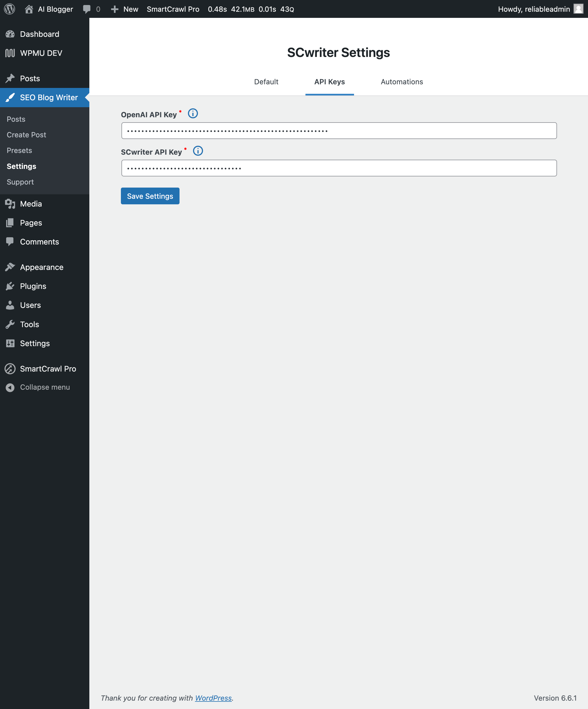Click the Posts pushpin icon
This screenshot has width=588, height=709.
click(10, 78)
